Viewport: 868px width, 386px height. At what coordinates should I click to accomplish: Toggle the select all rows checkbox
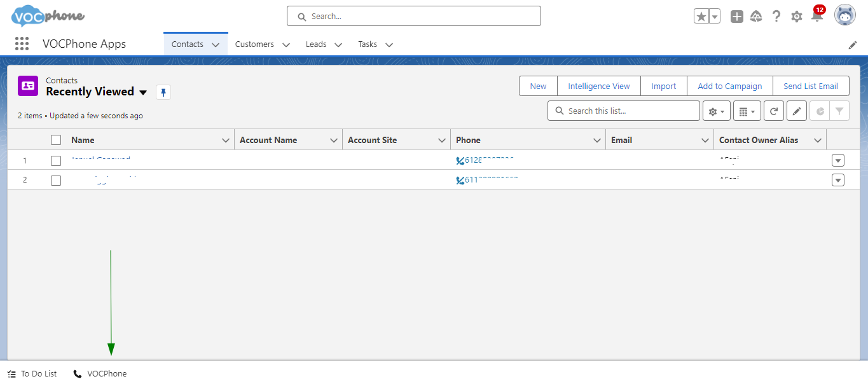click(x=56, y=140)
